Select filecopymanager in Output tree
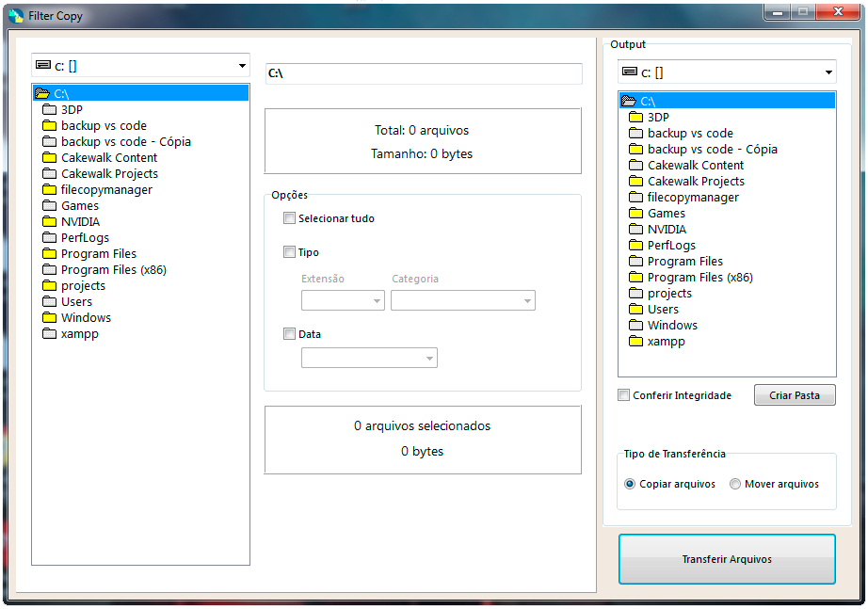Viewport: 868px width, 609px height. pyautogui.click(x=693, y=198)
